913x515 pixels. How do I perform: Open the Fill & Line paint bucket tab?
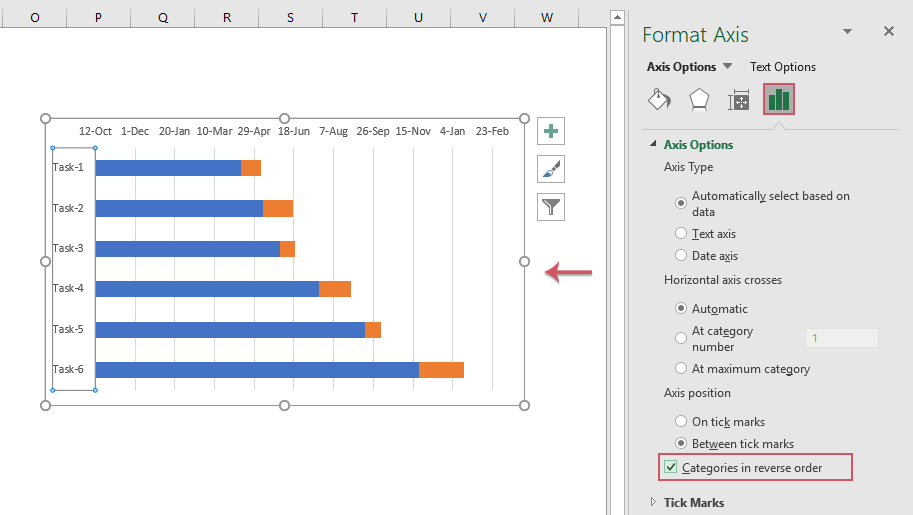click(659, 99)
